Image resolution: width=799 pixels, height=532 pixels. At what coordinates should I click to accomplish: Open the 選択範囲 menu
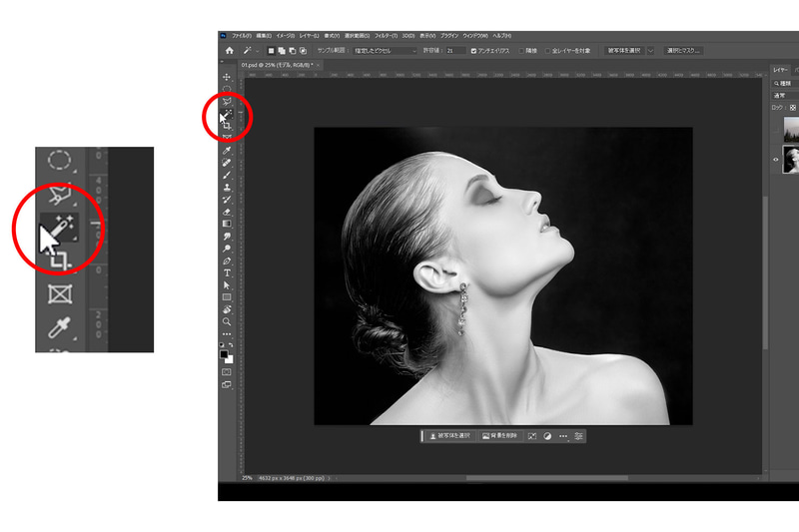pos(357,36)
